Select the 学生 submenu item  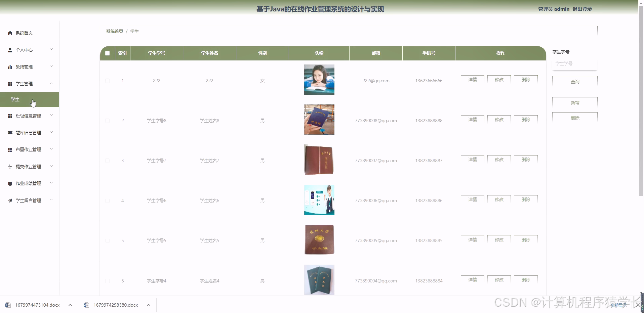[x=30, y=99]
